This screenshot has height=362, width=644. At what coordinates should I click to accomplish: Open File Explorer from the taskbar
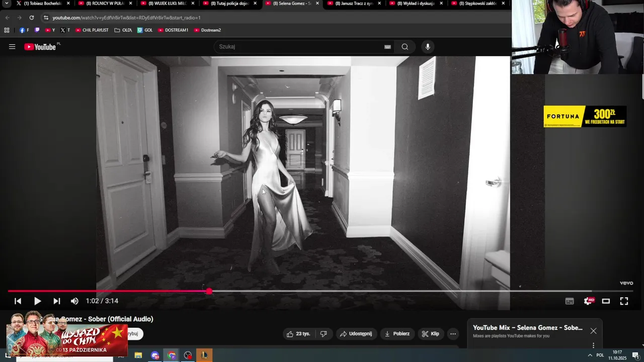point(138,355)
